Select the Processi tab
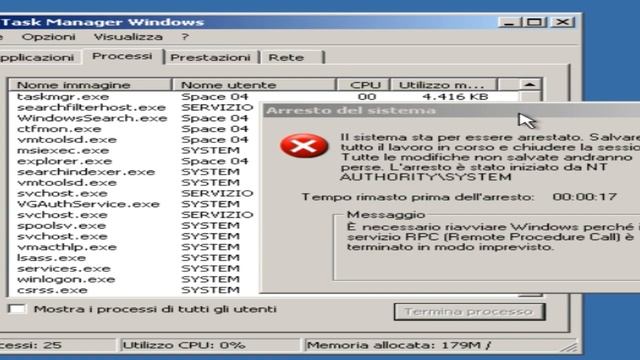 [122, 56]
